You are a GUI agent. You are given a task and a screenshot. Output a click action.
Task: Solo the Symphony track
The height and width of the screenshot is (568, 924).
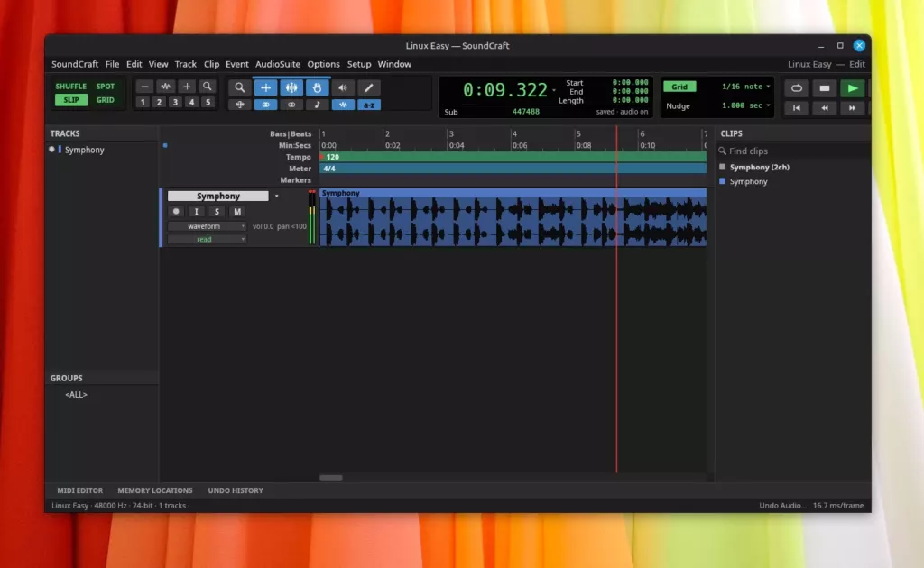(217, 212)
